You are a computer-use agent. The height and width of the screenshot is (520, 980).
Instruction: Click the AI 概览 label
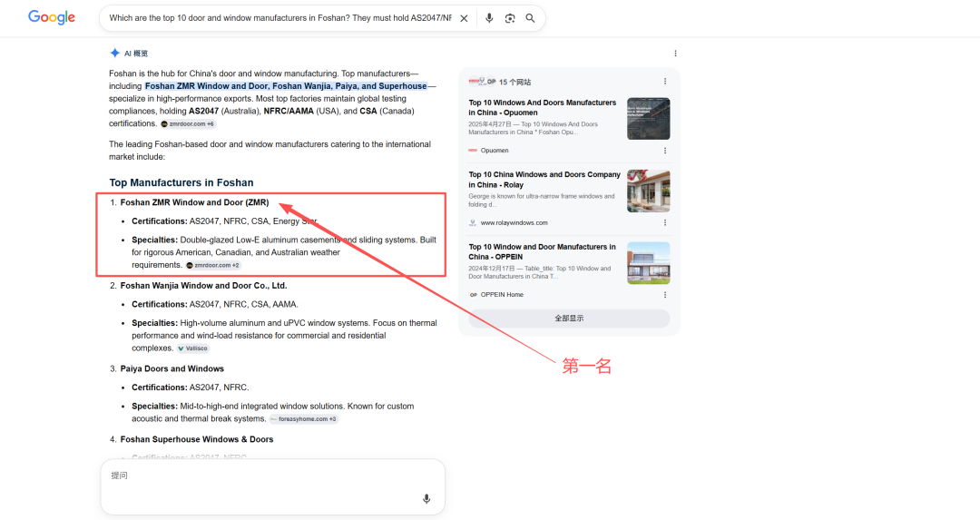pyautogui.click(x=135, y=54)
